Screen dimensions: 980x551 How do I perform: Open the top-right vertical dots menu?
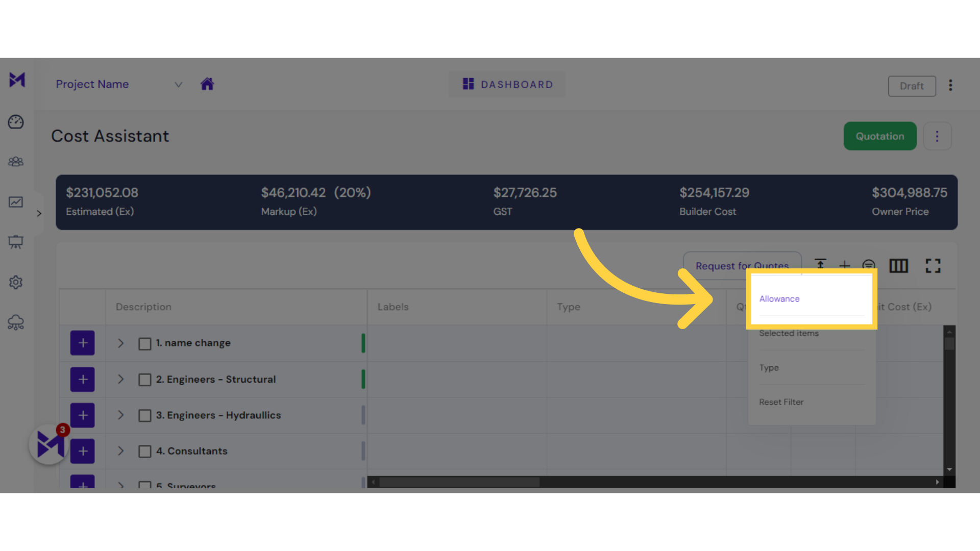950,85
